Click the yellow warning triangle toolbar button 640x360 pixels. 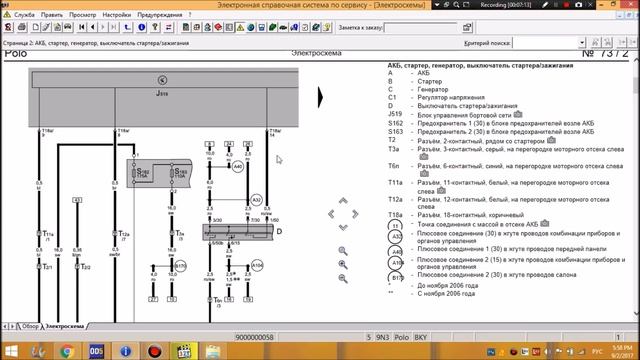pos(240,27)
